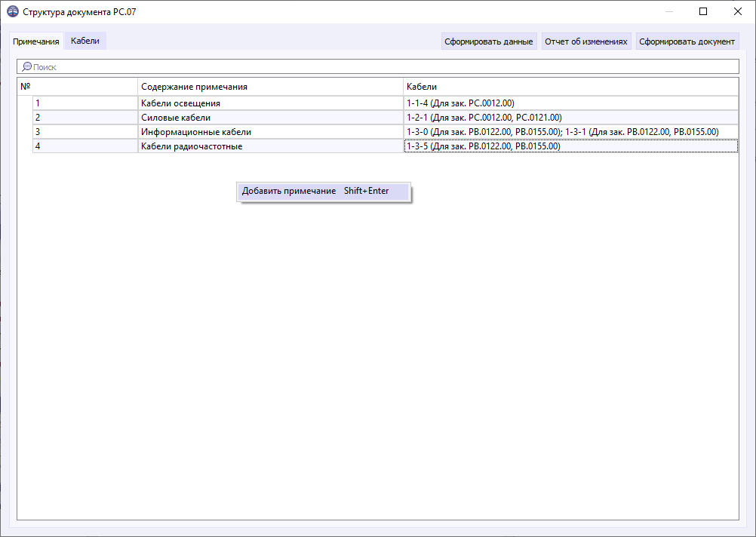Viewport: 756px width, 537px height.
Task: Click the application icon in the title bar
Action: (14, 11)
